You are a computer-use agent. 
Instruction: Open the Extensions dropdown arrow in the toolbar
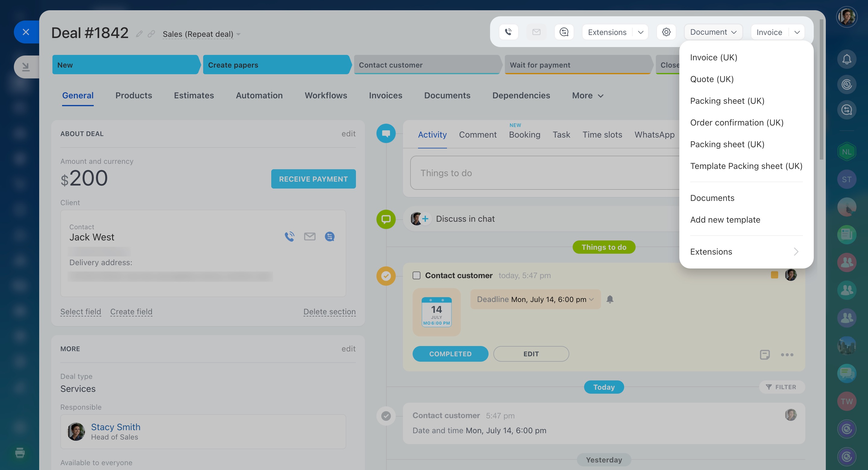pos(640,32)
